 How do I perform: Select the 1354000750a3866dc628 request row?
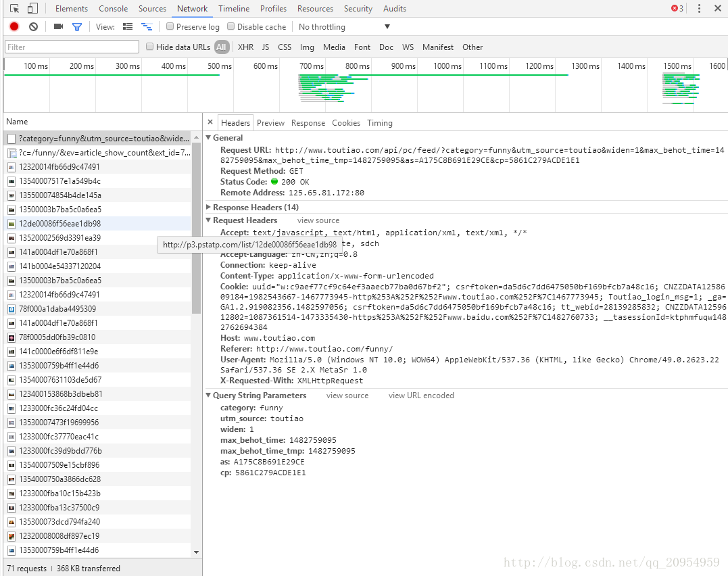tap(99, 479)
